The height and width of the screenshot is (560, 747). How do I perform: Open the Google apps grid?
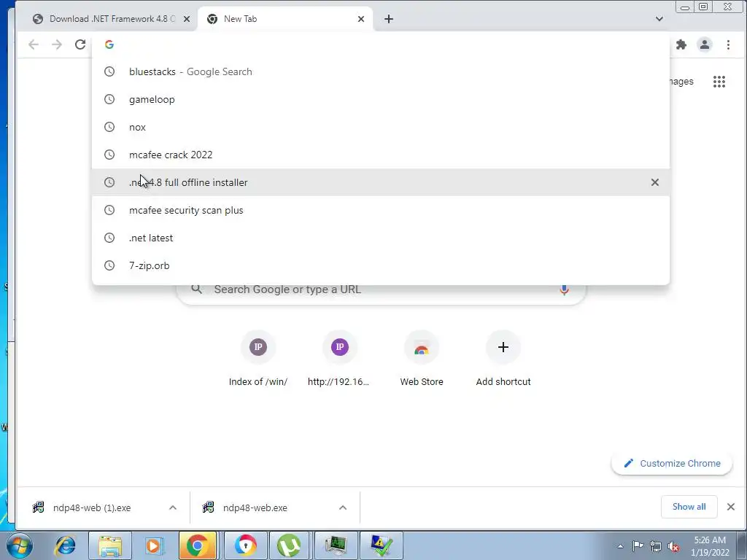point(719,82)
